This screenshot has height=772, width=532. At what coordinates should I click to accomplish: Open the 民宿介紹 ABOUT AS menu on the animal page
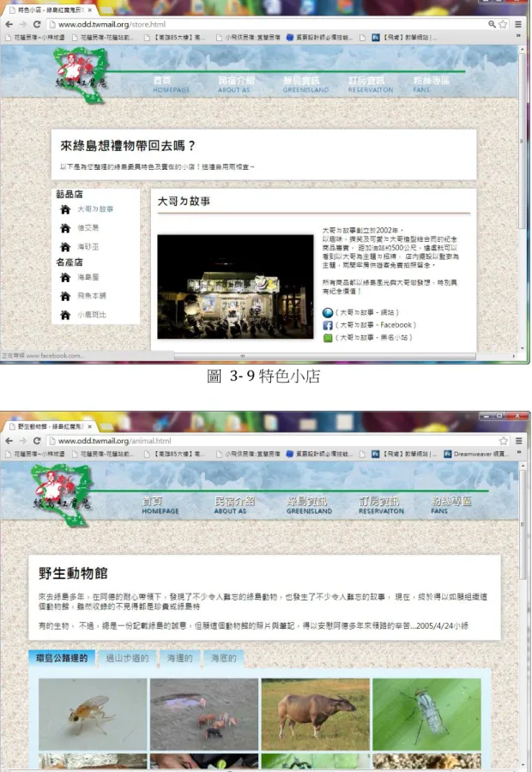coord(234,505)
